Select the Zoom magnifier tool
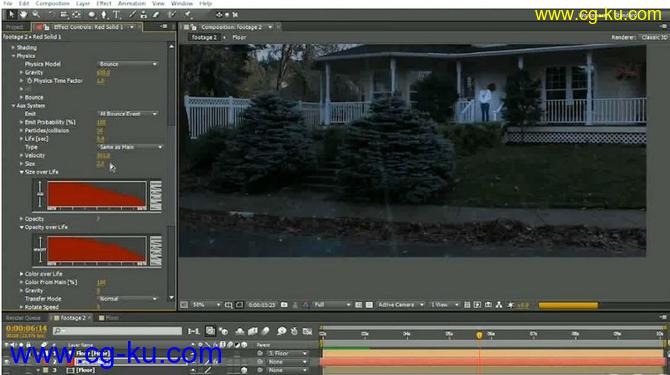This screenshot has width=670, height=375. [x=36, y=15]
